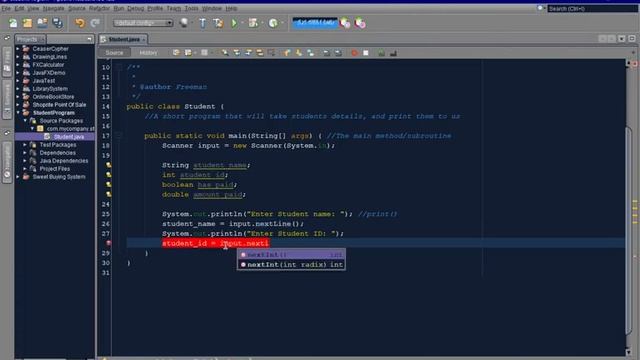Click first garbage collection icon beside memory bar
The width and height of the screenshot is (640, 360).
tap(345, 23)
